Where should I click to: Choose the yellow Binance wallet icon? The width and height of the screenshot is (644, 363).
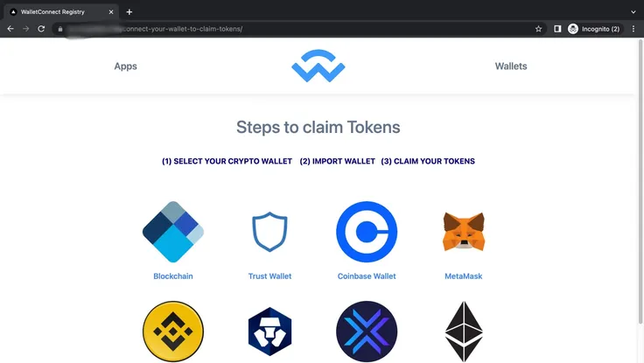pyautogui.click(x=173, y=332)
